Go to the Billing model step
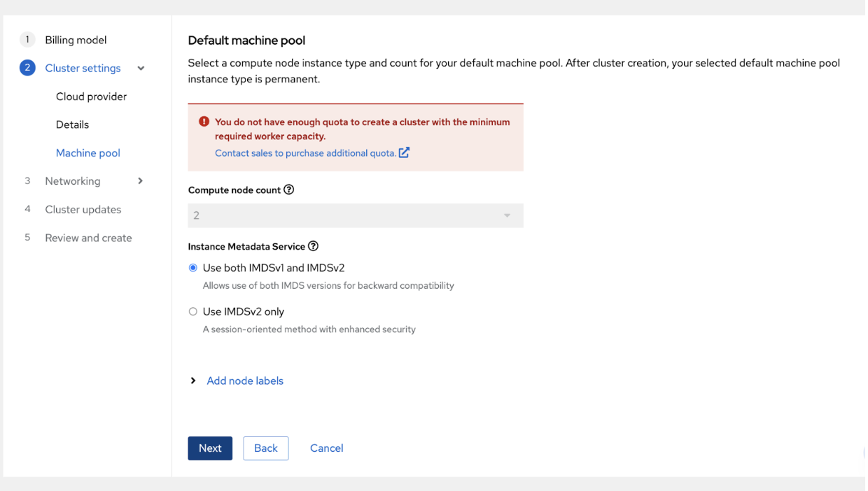Viewport: 868px width, 491px height. [76, 40]
